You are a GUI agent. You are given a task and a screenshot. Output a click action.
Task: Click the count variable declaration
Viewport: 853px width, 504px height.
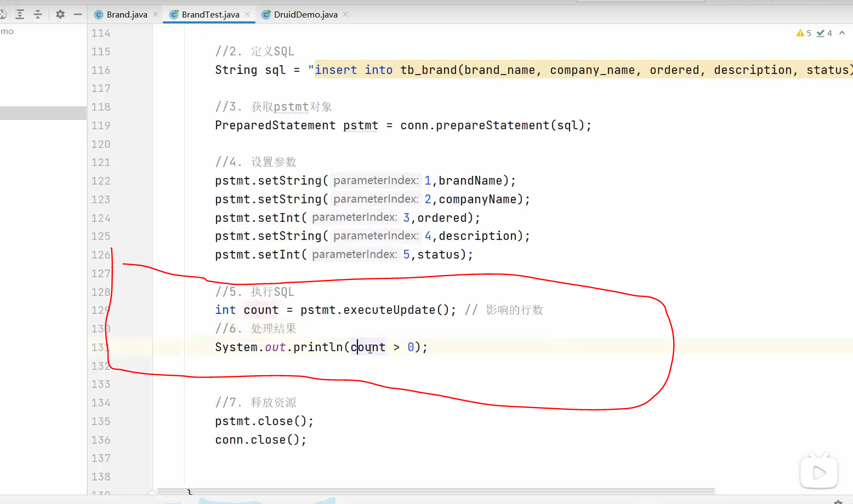tap(261, 310)
